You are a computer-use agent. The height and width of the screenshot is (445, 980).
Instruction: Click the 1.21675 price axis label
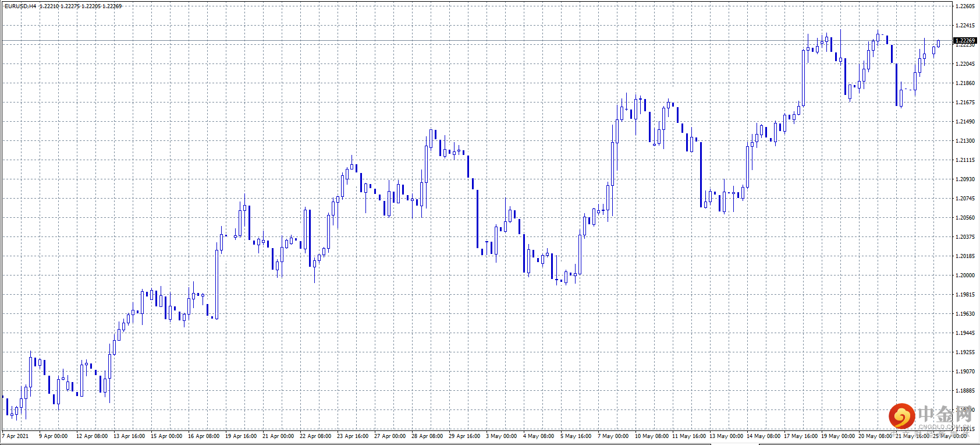[x=965, y=103]
